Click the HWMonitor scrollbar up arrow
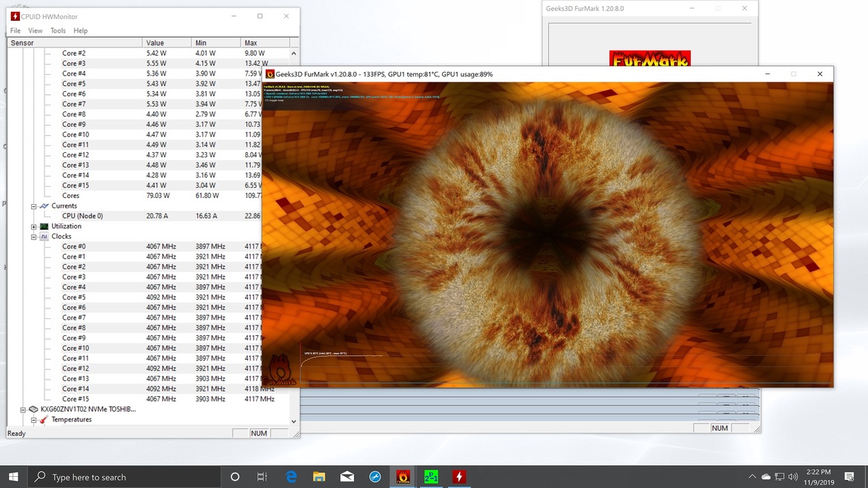 (x=294, y=53)
